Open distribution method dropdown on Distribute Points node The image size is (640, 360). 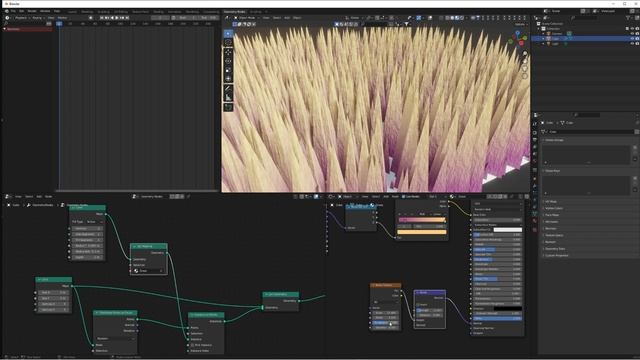point(116,338)
